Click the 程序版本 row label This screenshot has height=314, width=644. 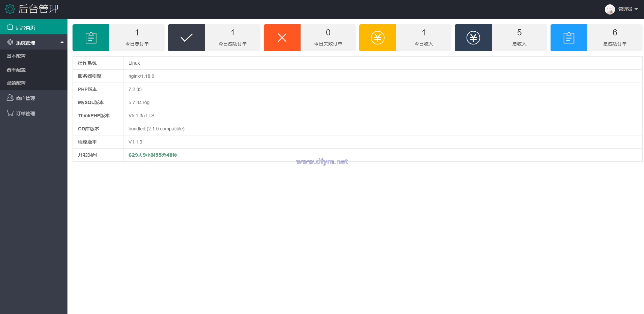[87, 142]
